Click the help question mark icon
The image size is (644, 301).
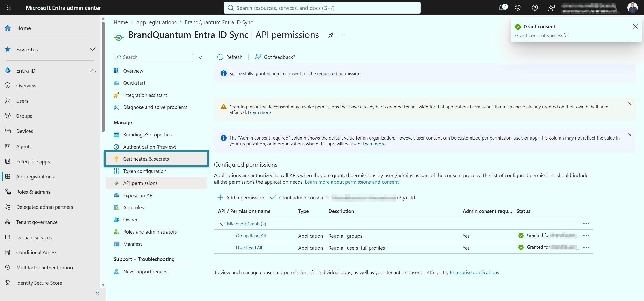click(535, 8)
